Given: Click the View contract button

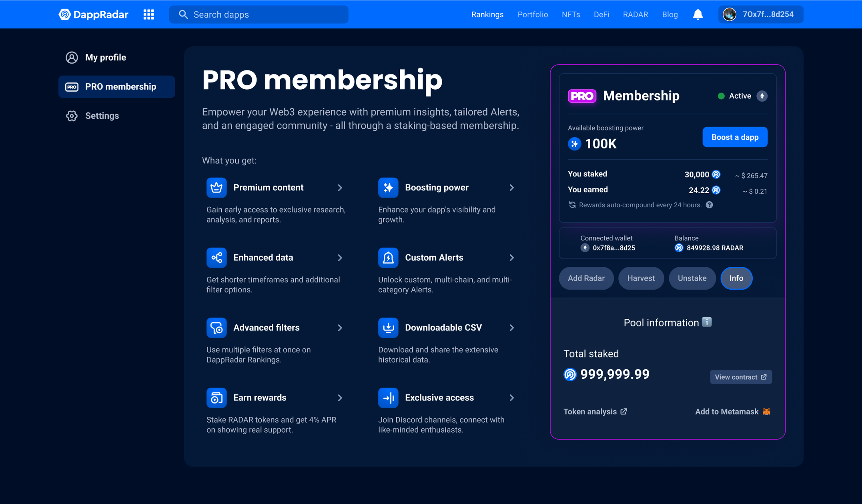Looking at the screenshot, I should (x=741, y=377).
